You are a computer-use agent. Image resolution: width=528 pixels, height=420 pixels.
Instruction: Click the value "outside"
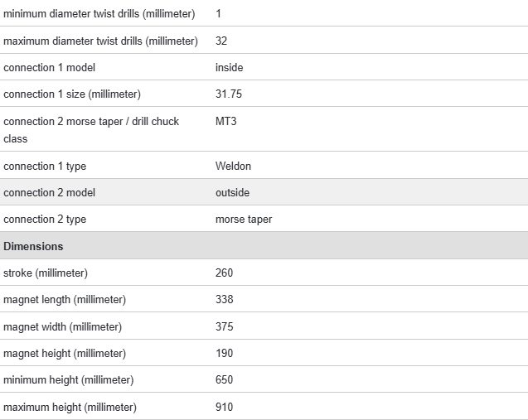point(232,192)
